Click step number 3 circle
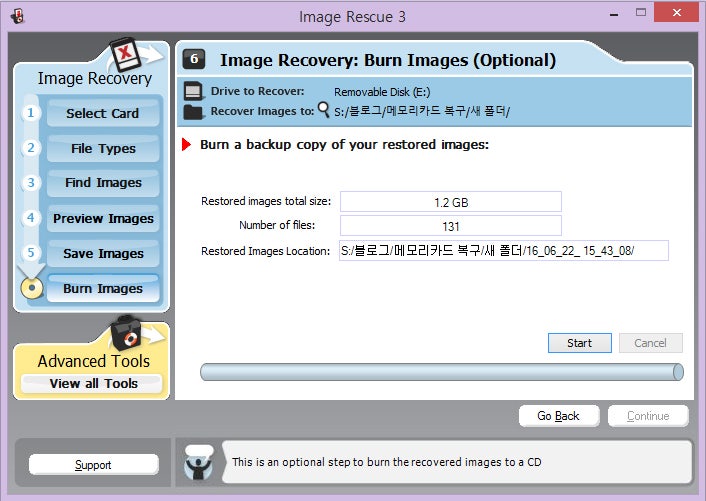Viewport: 706px width, 501px height. [x=31, y=183]
